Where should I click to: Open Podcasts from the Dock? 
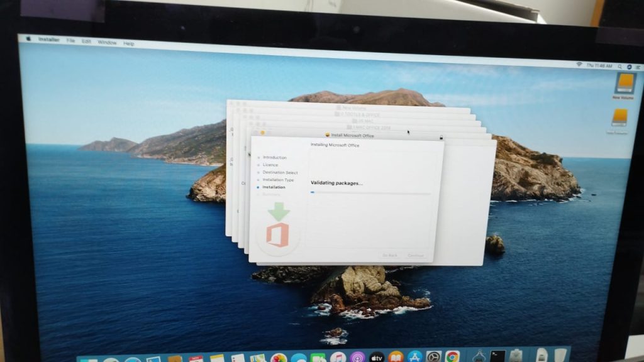[x=357, y=357]
